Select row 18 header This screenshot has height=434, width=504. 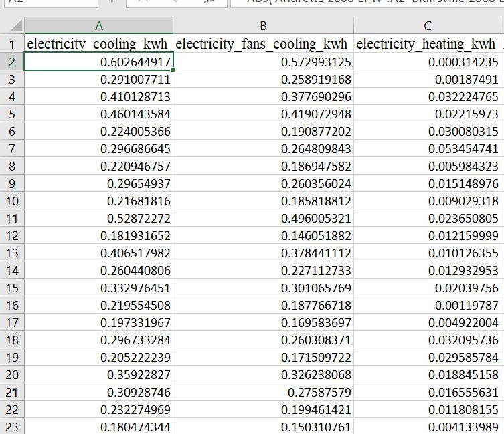[x=12, y=340]
